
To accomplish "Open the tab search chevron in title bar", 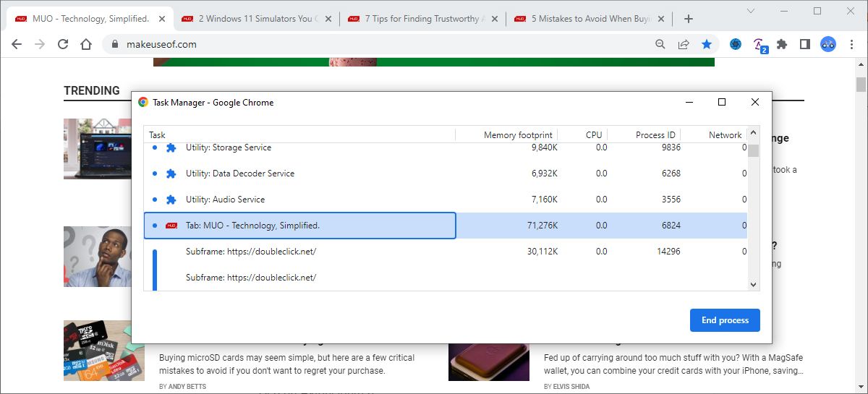I will pyautogui.click(x=751, y=11).
